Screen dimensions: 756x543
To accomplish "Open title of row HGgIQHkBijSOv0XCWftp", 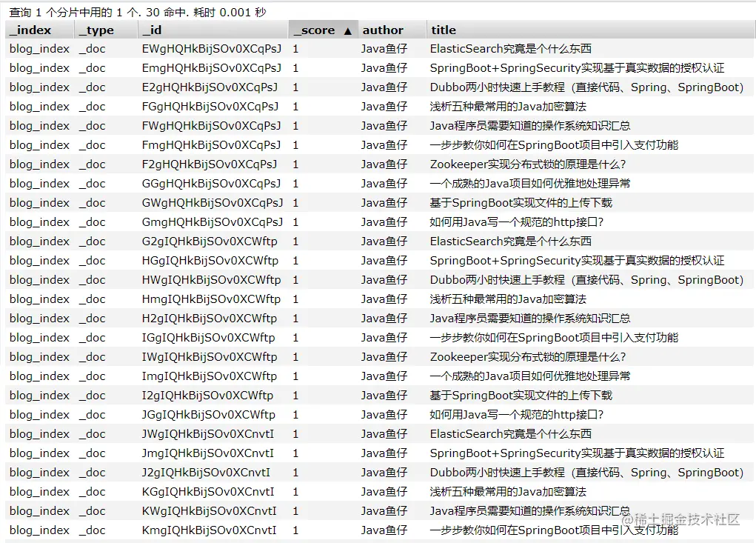I will point(577,261).
